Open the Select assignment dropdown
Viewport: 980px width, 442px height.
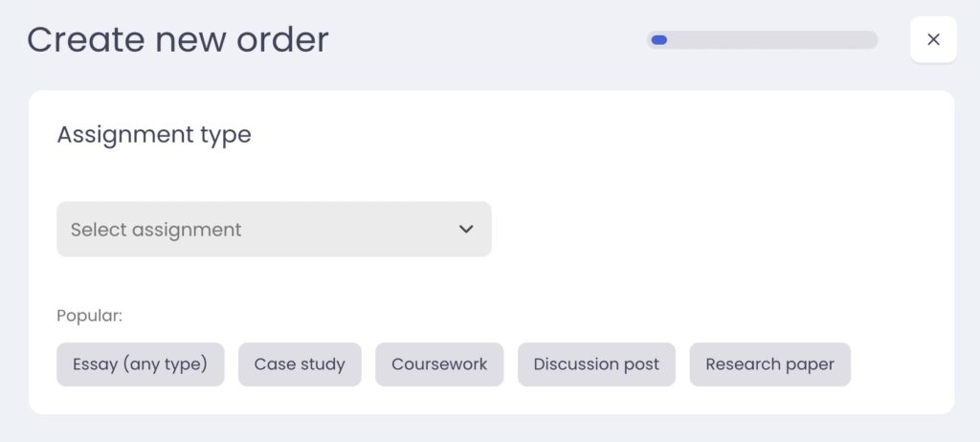point(274,229)
